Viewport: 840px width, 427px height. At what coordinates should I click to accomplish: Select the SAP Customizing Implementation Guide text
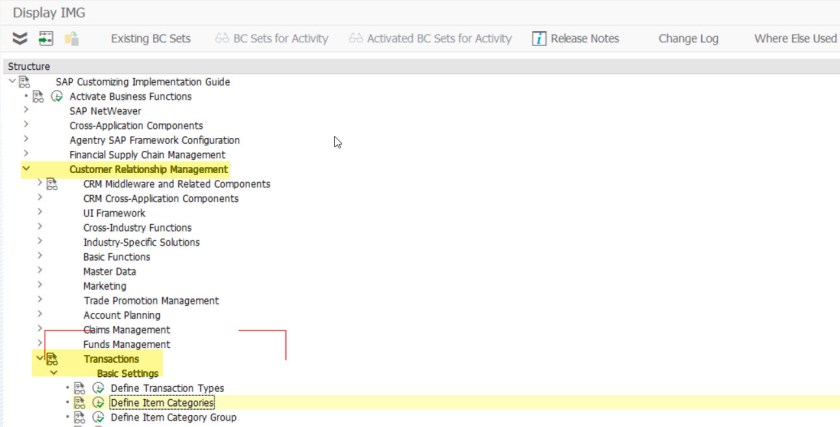pyautogui.click(x=143, y=82)
